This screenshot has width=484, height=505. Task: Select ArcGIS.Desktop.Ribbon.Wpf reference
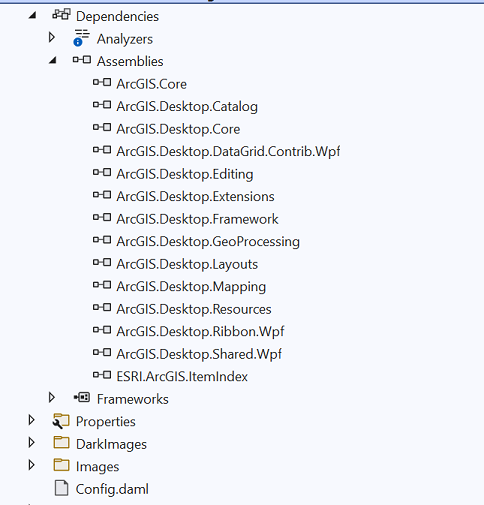[x=200, y=332]
